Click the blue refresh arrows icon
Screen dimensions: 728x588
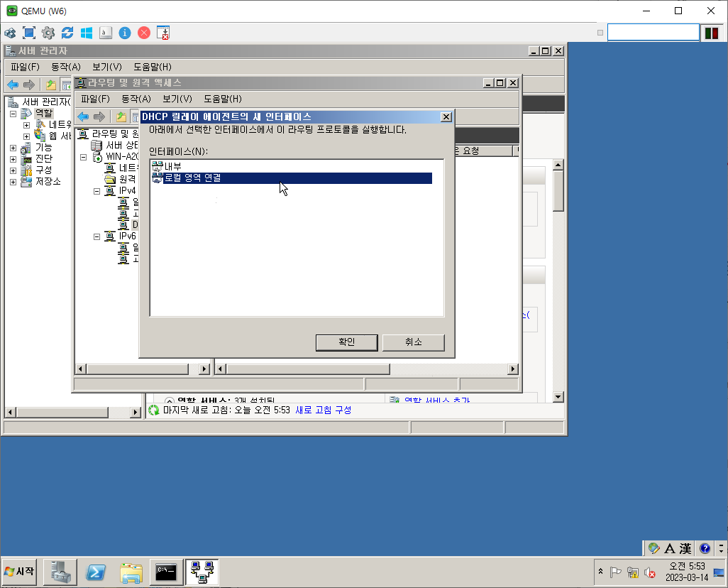point(67,33)
